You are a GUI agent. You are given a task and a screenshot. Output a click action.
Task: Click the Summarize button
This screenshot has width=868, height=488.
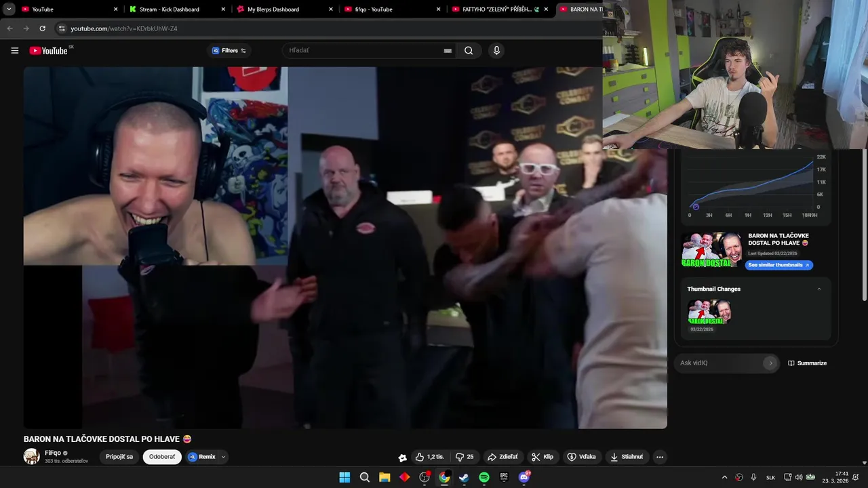[807, 363]
